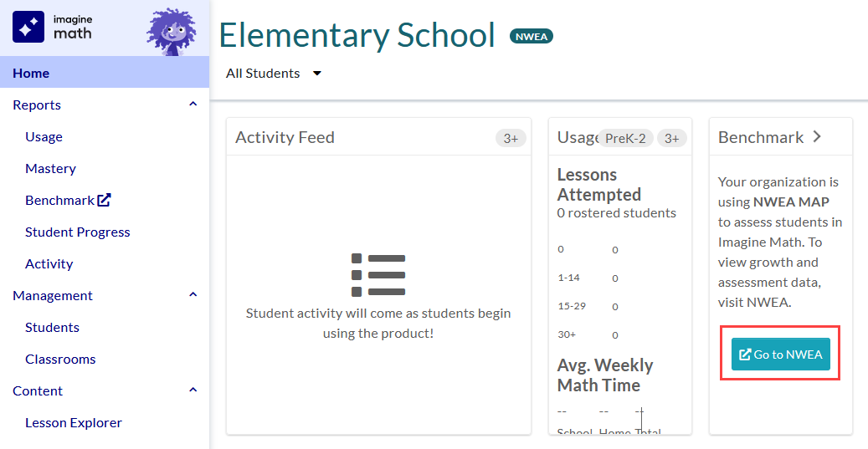
Task: Select the PreK-2 grade pill in Usage
Action: pos(625,139)
